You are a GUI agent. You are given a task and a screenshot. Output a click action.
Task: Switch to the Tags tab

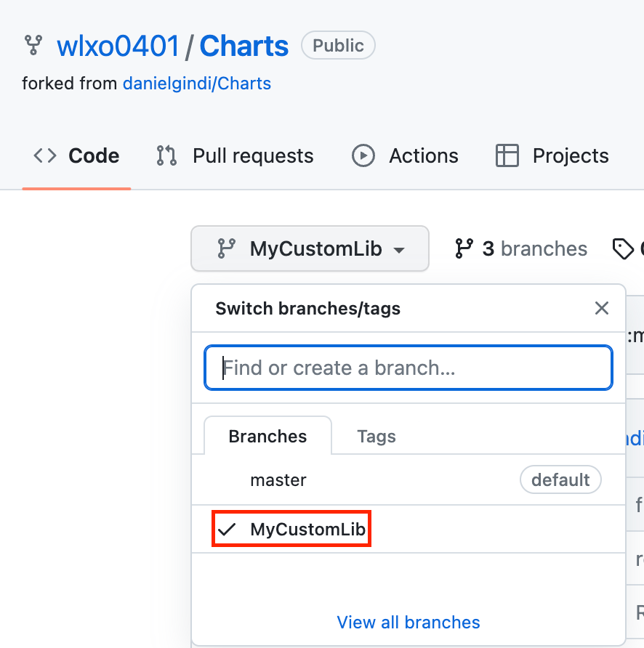click(x=377, y=437)
